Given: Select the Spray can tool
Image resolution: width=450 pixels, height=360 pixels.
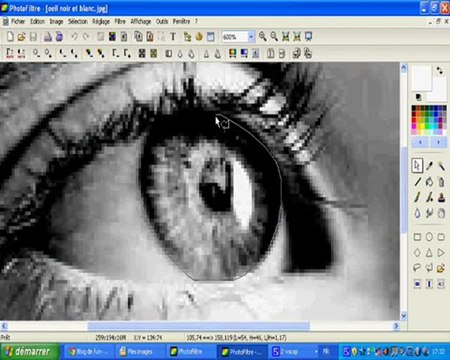Looking at the screenshot, I should (x=441, y=182).
